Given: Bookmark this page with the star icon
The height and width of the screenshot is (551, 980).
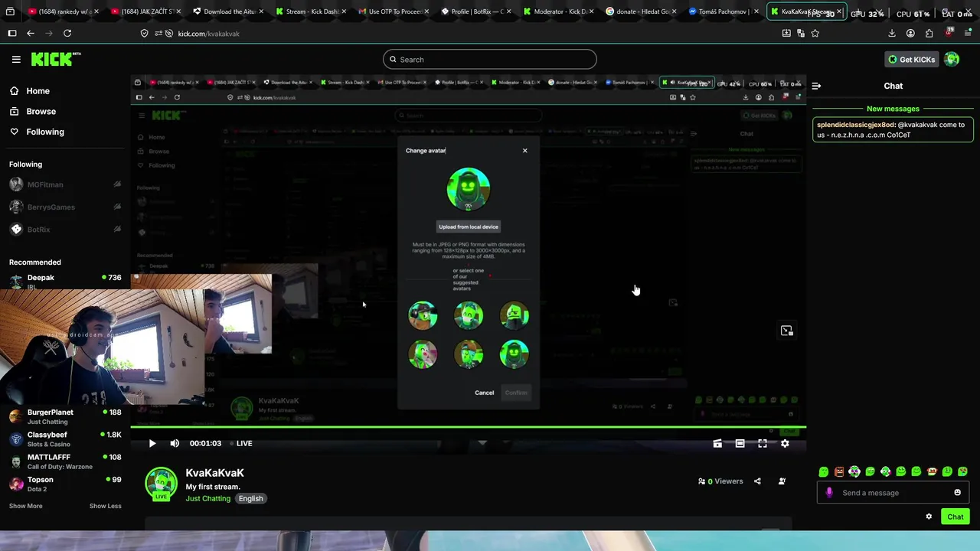Looking at the screenshot, I should [815, 33].
